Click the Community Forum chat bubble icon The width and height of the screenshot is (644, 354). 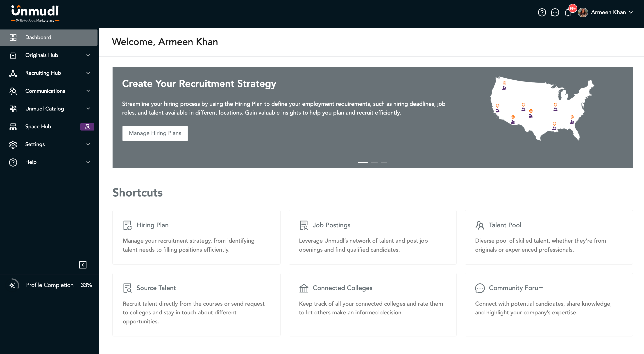(x=479, y=288)
